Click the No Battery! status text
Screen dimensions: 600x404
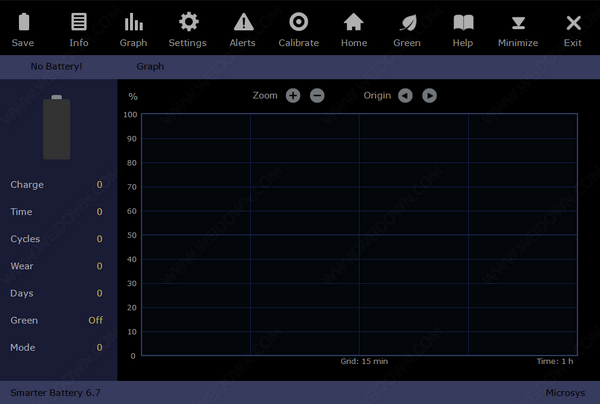coord(56,66)
